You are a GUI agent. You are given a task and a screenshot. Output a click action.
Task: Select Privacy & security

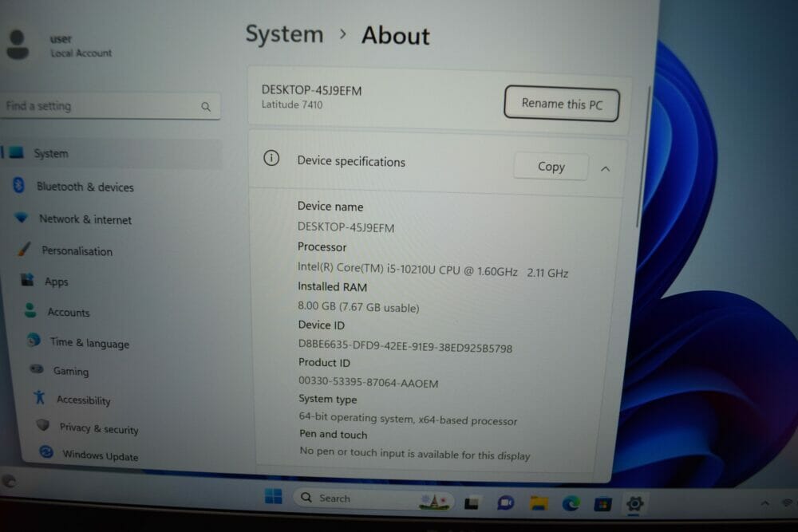[99, 429]
